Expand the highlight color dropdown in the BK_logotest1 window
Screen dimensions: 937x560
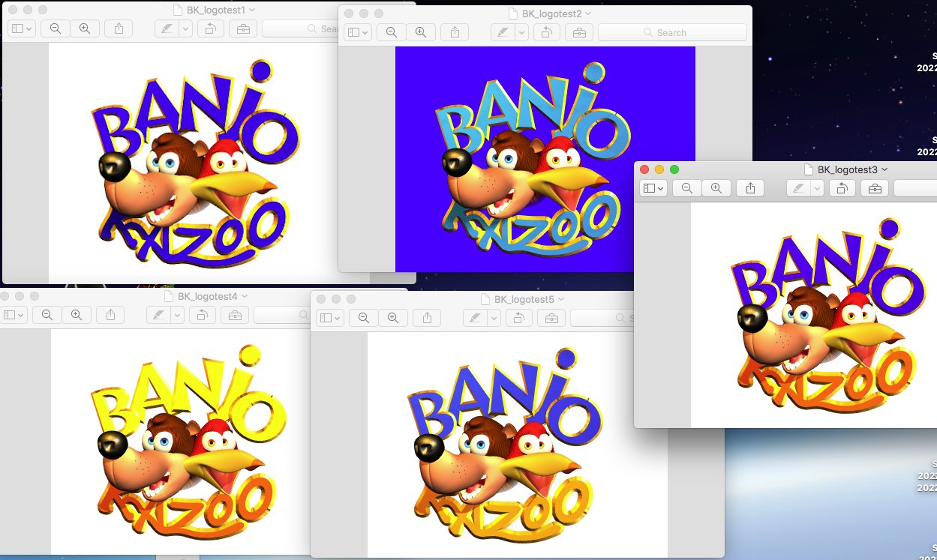(x=185, y=28)
